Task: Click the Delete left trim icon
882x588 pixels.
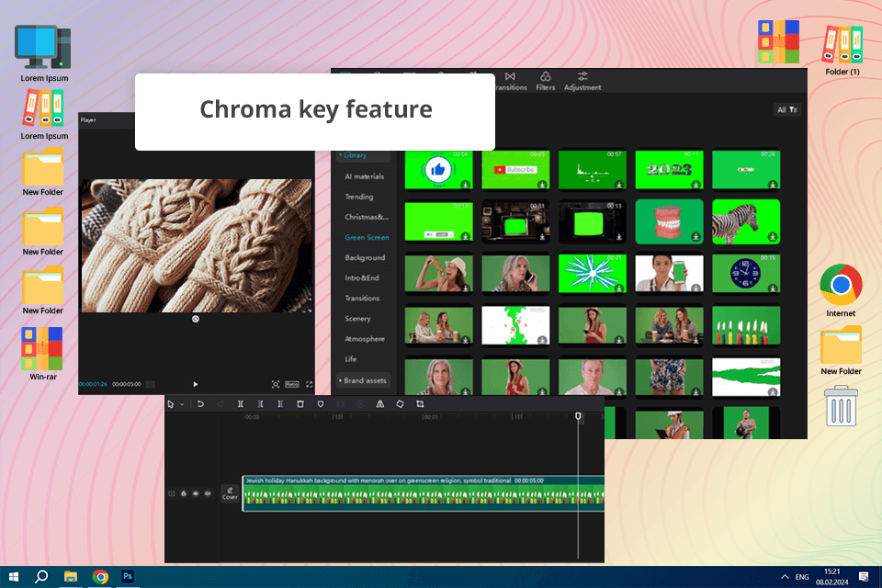Action: pos(260,404)
